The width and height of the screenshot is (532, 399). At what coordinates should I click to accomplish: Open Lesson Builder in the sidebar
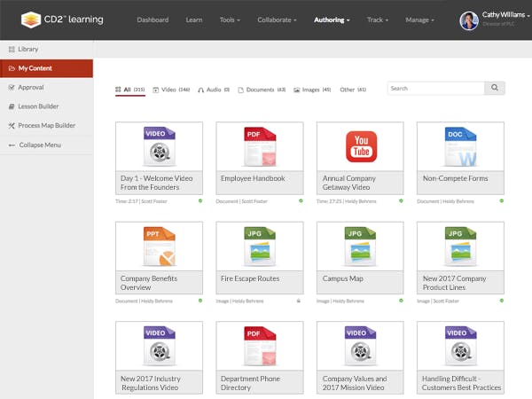[46, 106]
